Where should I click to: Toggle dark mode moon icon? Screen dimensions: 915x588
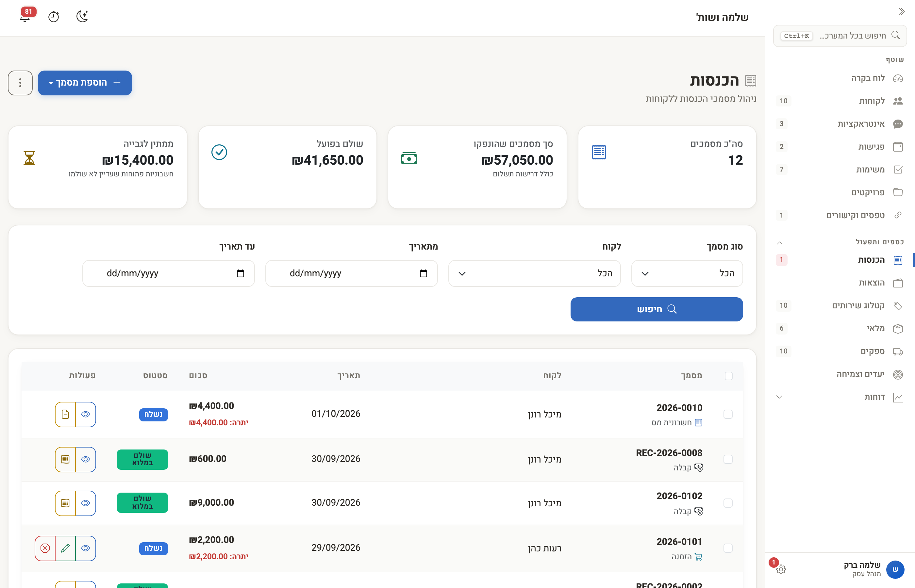(82, 16)
